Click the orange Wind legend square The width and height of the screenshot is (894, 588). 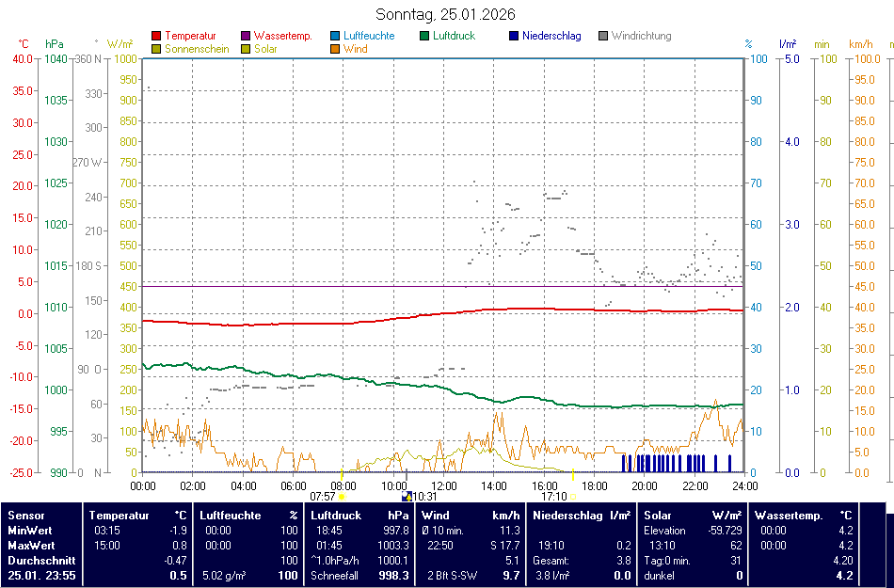[x=335, y=49]
